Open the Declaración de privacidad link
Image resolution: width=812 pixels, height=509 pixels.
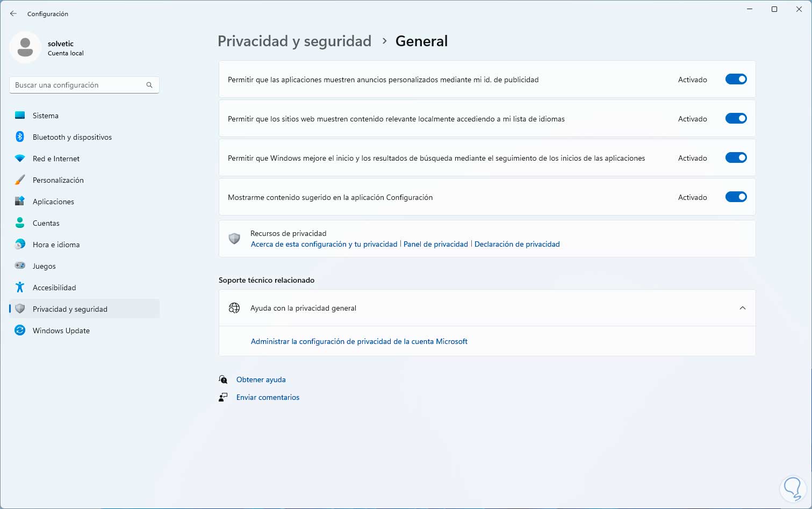[x=517, y=244]
